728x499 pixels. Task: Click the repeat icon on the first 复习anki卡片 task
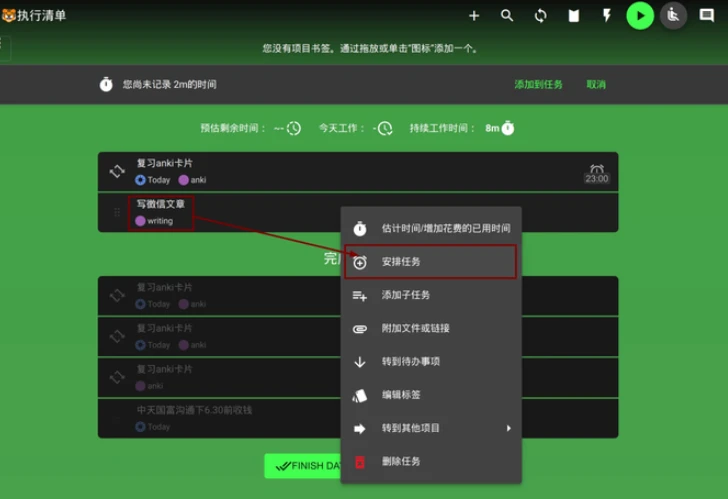click(x=117, y=171)
